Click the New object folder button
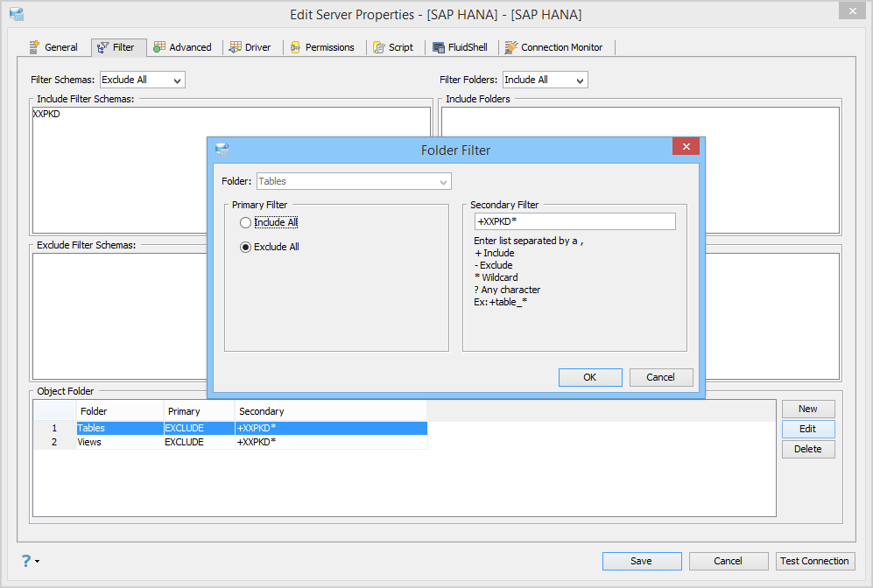873x588 pixels. (808, 409)
